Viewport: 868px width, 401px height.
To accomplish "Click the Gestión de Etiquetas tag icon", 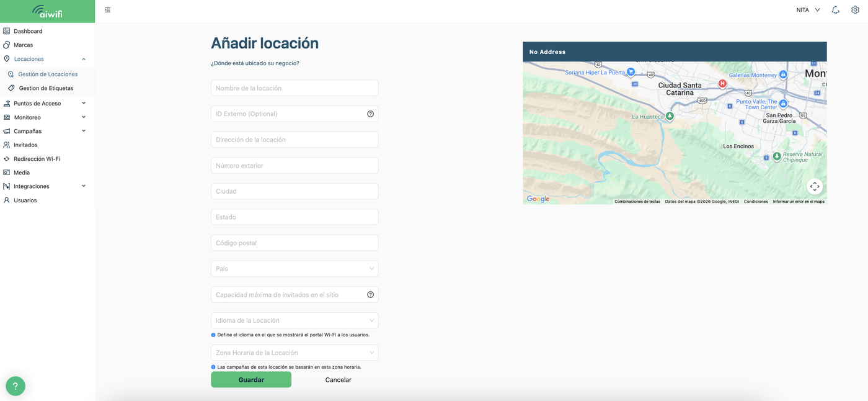I will [11, 88].
